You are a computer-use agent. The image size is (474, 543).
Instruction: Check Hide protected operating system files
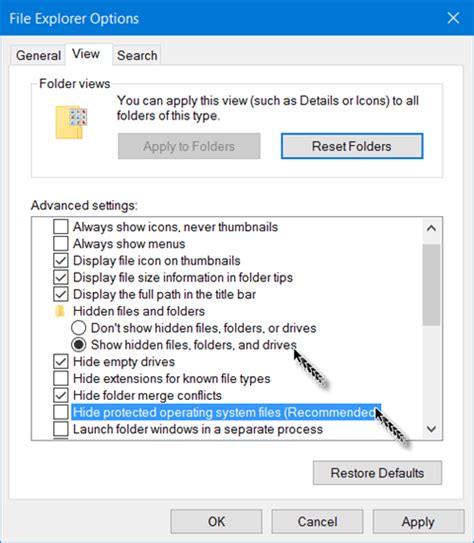[61, 412]
